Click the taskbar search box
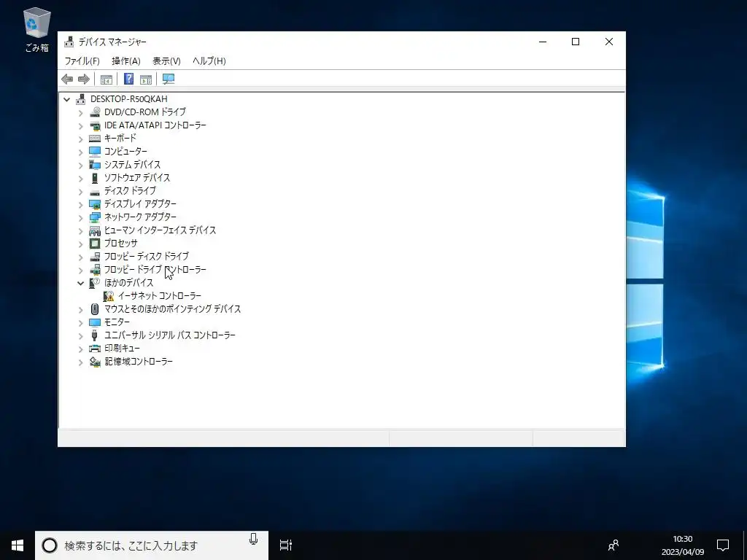This screenshot has height=560, width=747. click(152, 545)
